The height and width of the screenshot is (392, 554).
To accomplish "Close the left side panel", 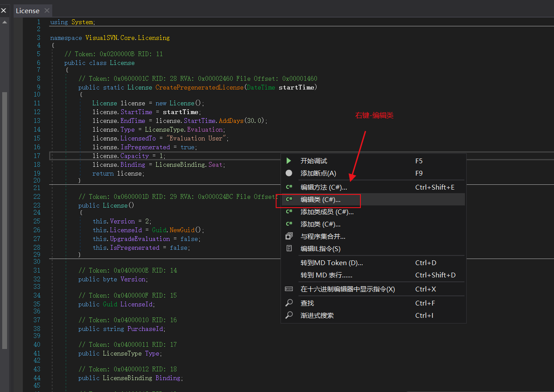I will coord(4,11).
